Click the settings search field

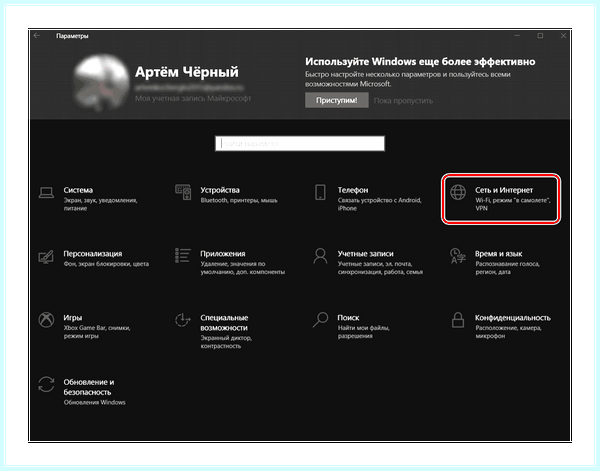coord(300,143)
